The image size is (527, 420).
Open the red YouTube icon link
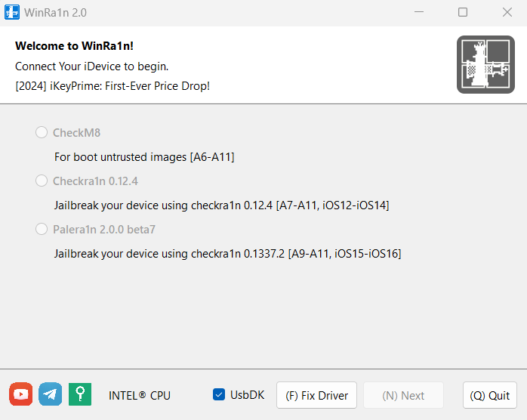click(x=21, y=394)
